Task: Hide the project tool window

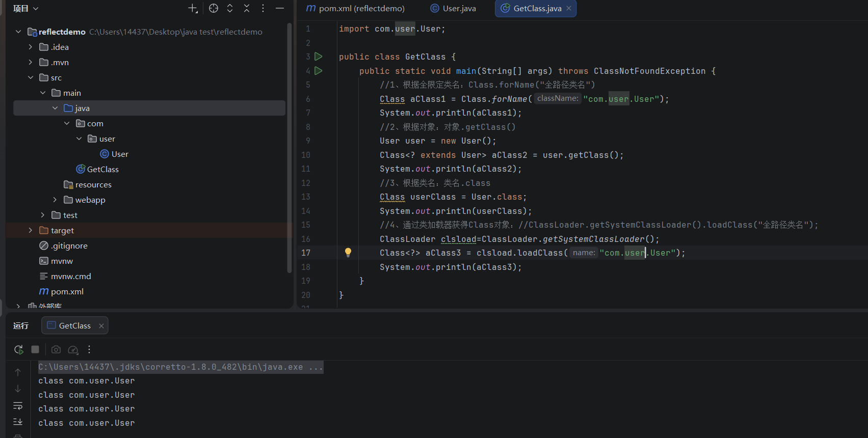Action: [280, 8]
